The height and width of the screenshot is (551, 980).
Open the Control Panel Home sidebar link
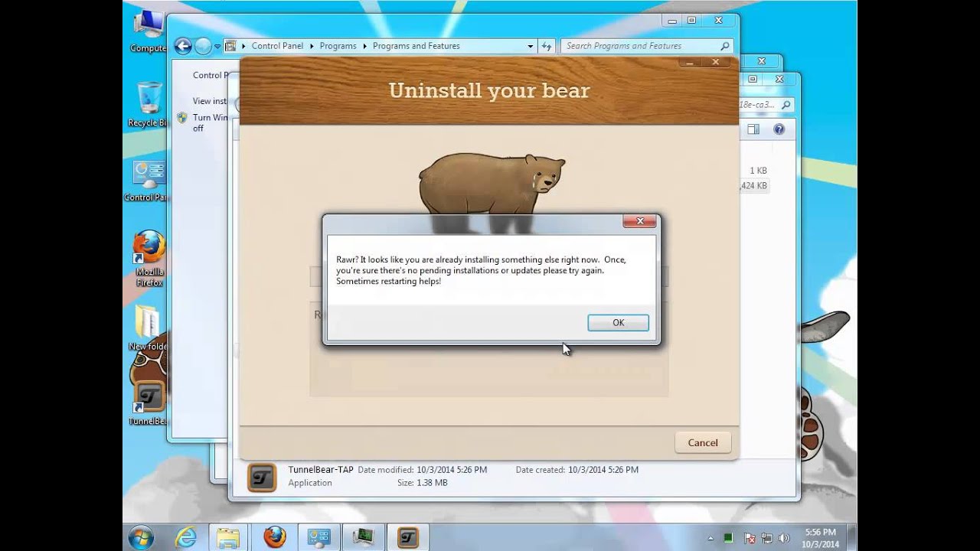coord(211,75)
